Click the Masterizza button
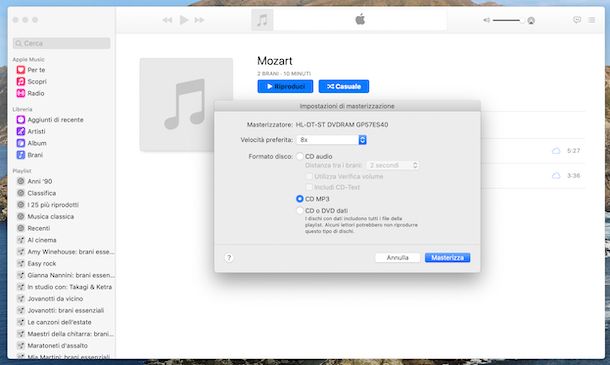 click(447, 258)
